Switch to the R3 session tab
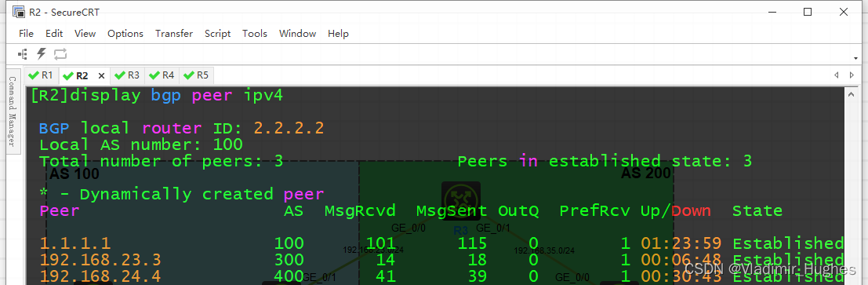The image size is (868, 285). click(127, 75)
